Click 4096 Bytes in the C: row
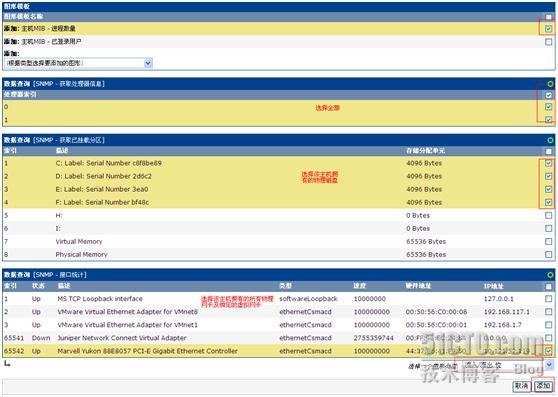558x397 pixels. 424,163
